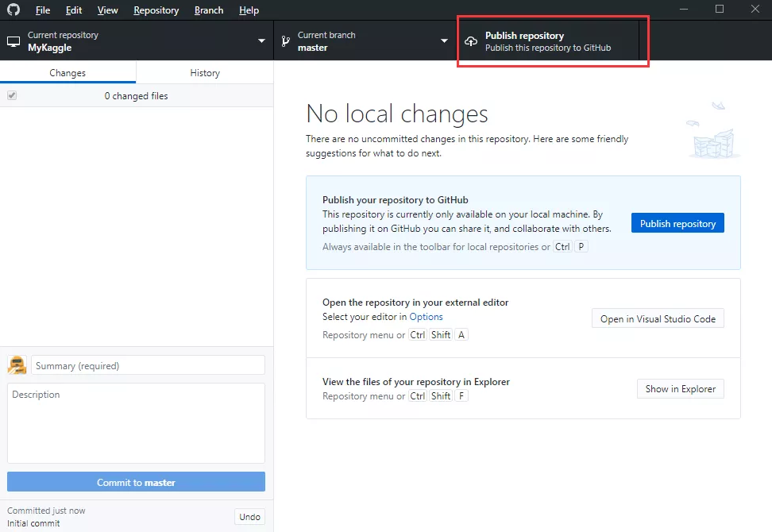Click 'View the files of your repository in Explorer'

click(x=416, y=381)
